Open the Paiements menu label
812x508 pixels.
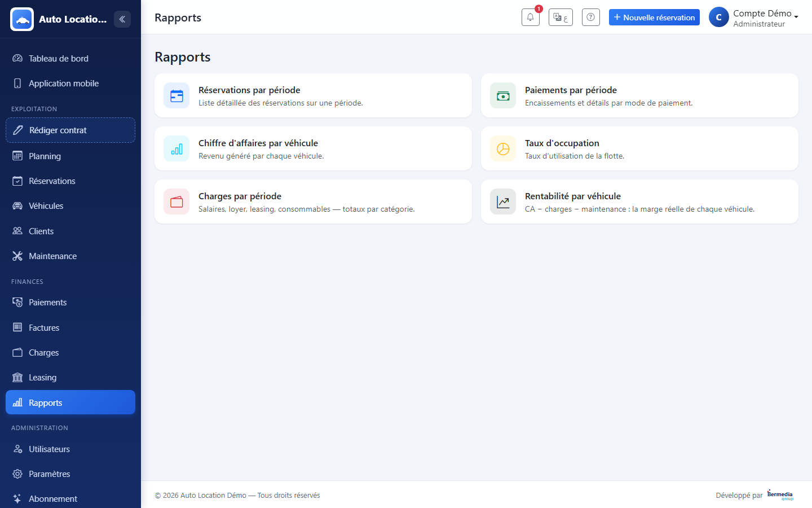coord(48,302)
